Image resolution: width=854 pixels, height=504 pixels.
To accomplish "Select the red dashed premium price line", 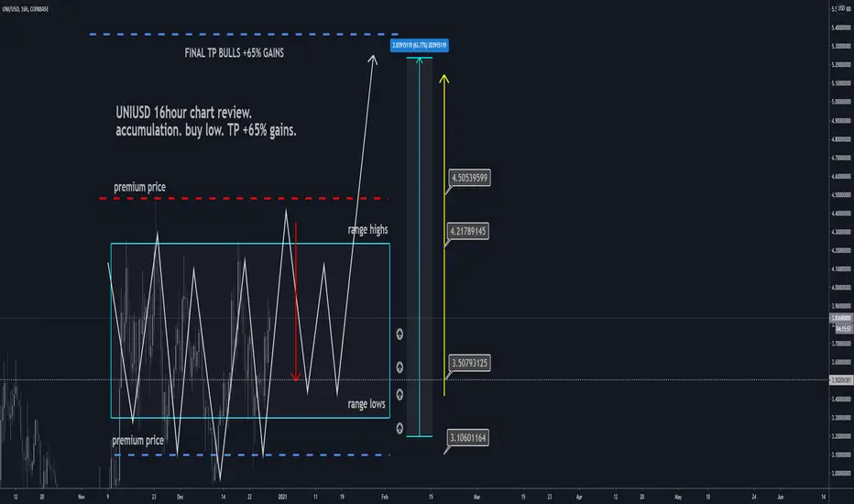I will 244,198.
